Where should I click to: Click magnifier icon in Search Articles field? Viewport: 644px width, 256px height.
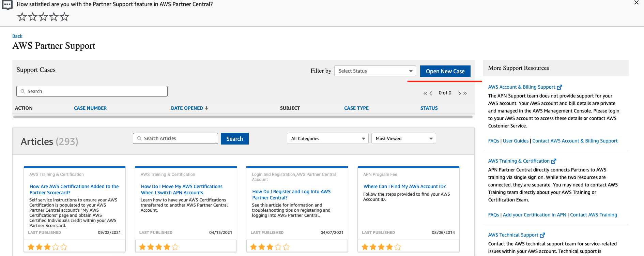139,138
